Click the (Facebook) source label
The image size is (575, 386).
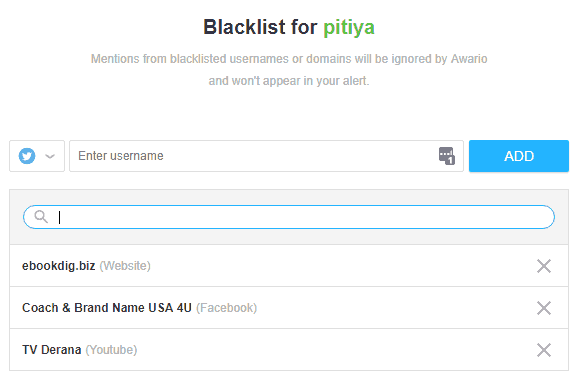227,308
